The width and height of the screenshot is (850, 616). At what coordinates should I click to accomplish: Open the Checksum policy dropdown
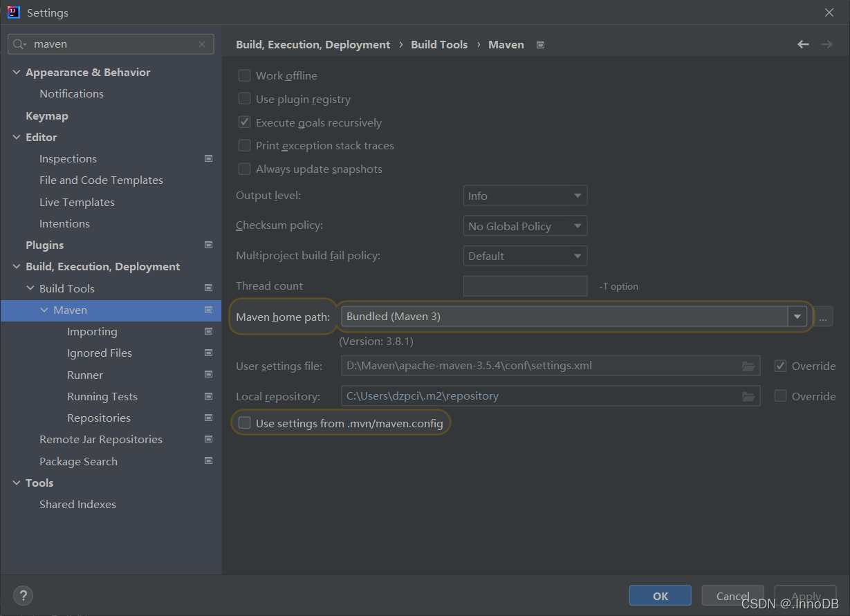[525, 226]
